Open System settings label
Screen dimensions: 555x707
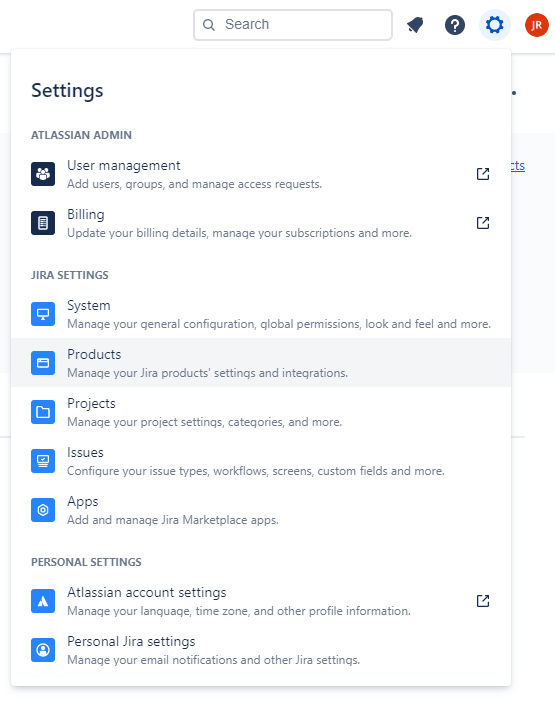pos(89,306)
